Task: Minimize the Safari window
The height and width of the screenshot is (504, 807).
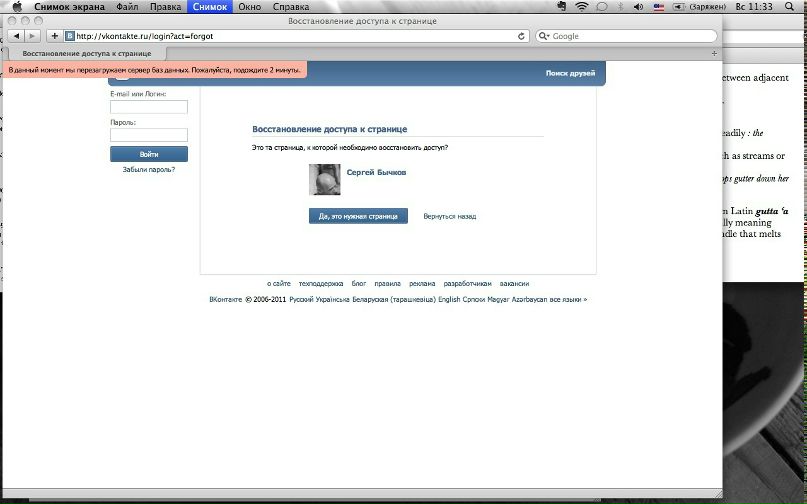Action: [x=25, y=21]
